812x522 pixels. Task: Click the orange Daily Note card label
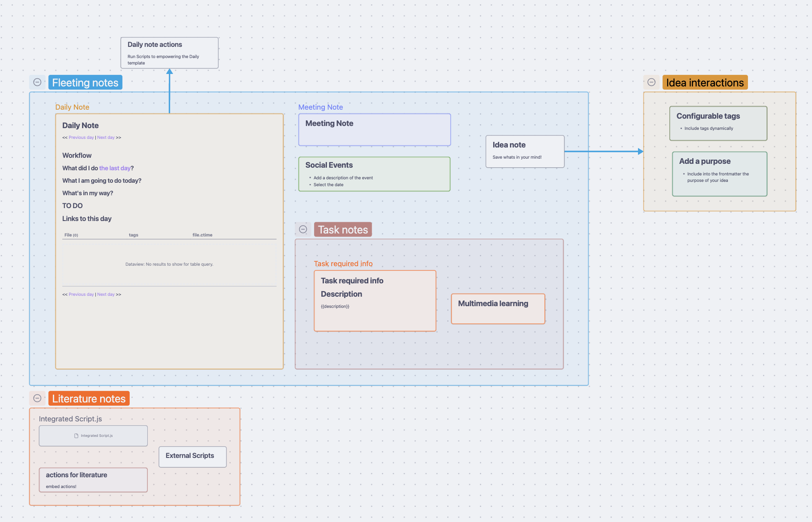click(72, 107)
